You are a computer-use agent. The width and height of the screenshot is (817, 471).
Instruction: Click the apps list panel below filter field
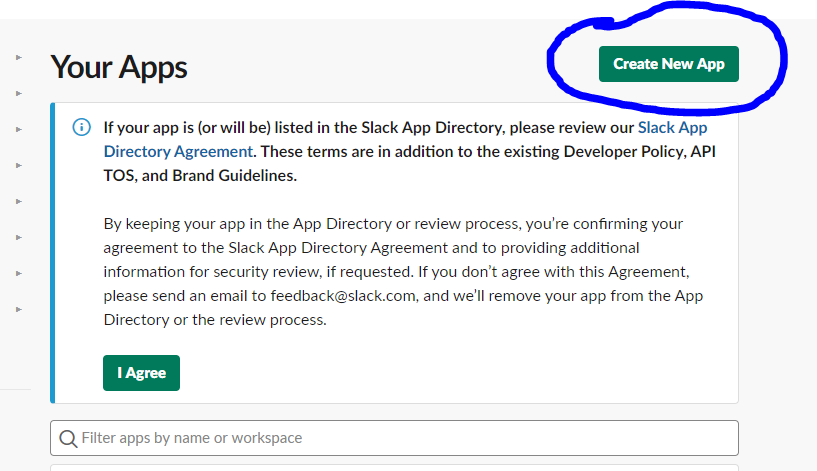pyautogui.click(x=394, y=467)
